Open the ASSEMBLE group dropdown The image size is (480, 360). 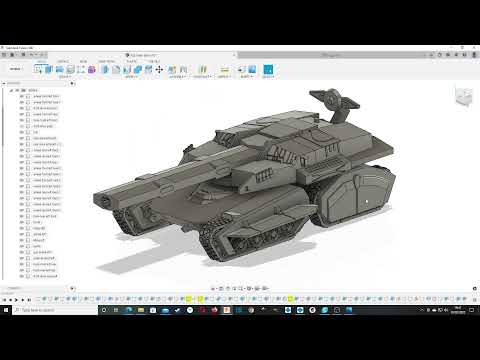pos(177,77)
